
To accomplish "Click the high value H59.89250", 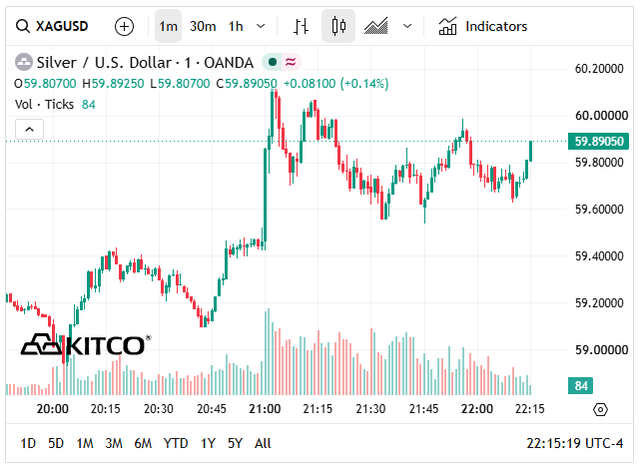I will (113, 84).
